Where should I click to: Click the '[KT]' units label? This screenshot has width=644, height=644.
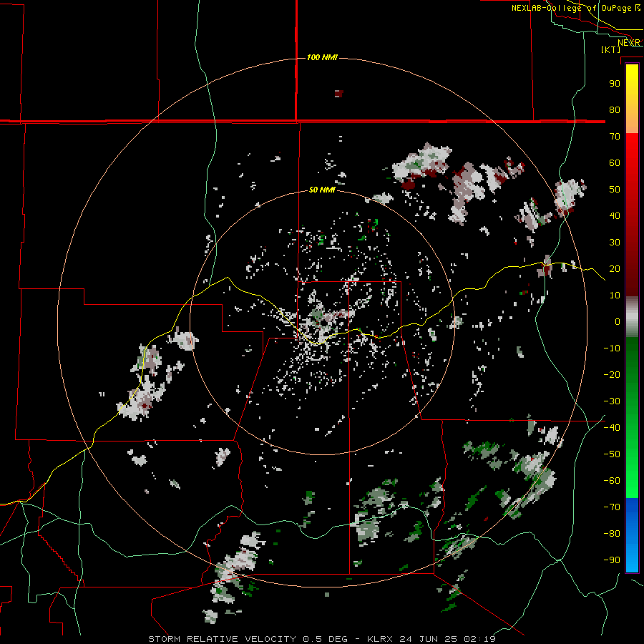(x=611, y=49)
